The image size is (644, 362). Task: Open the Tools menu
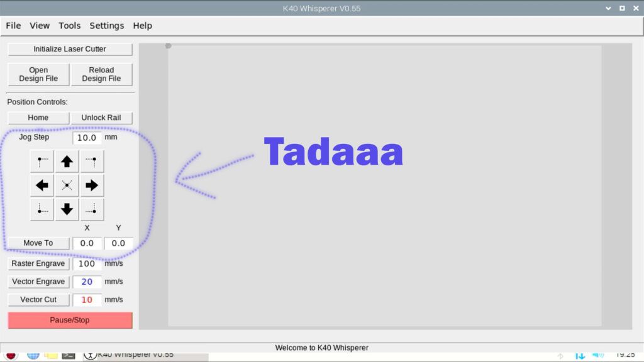pos(69,25)
